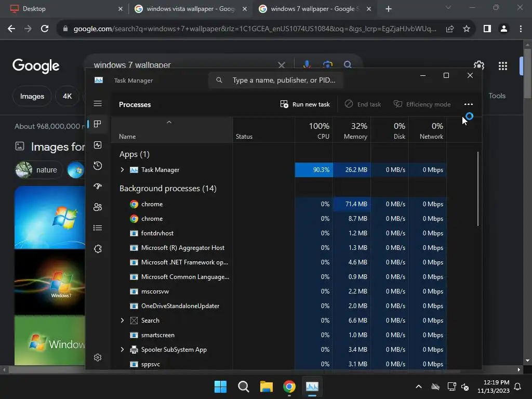
Task: Sort processes by Disk column
Action: pos(390,130)
